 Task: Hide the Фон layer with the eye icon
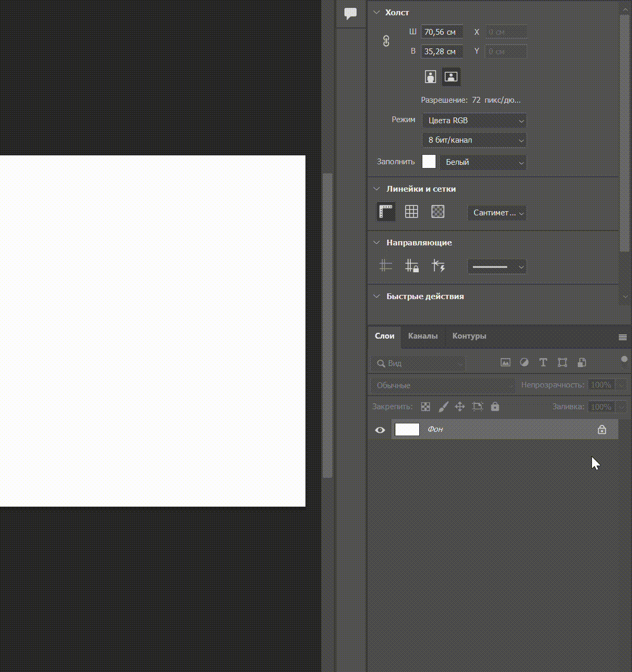pos(380,430)
